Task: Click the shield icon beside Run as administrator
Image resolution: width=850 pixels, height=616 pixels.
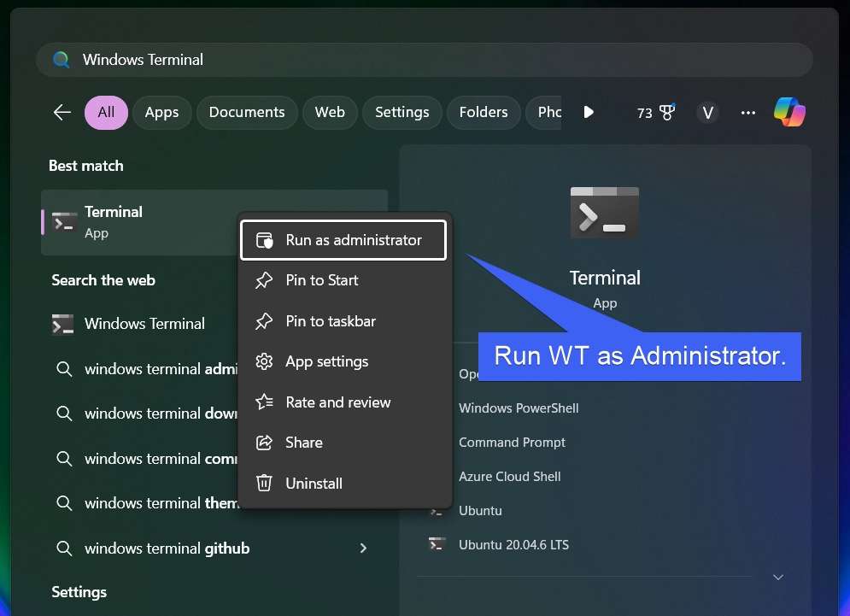Action: 264,240
